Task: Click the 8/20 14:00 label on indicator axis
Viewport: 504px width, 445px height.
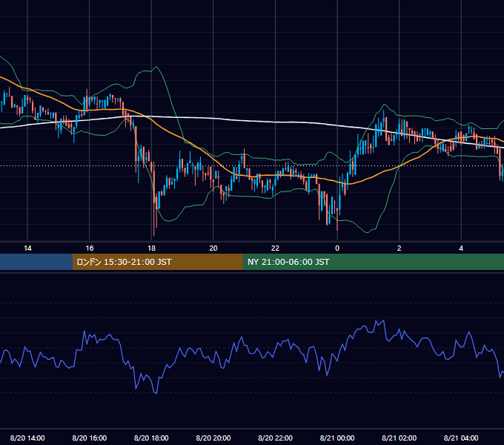Action: 27,438
